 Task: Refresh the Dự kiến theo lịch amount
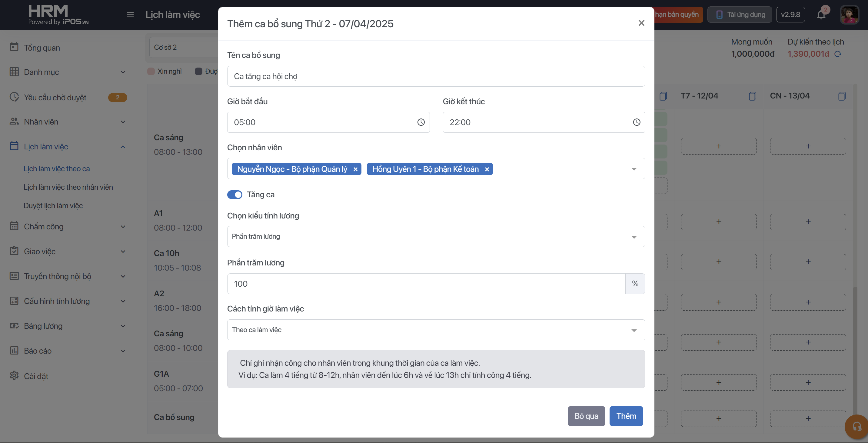(x=838, y=54)
